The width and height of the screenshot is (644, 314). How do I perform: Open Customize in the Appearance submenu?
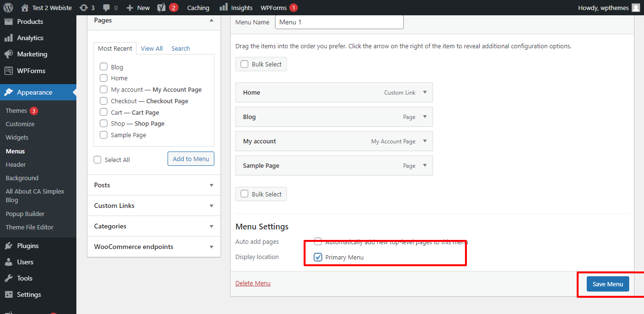[20, 124]
